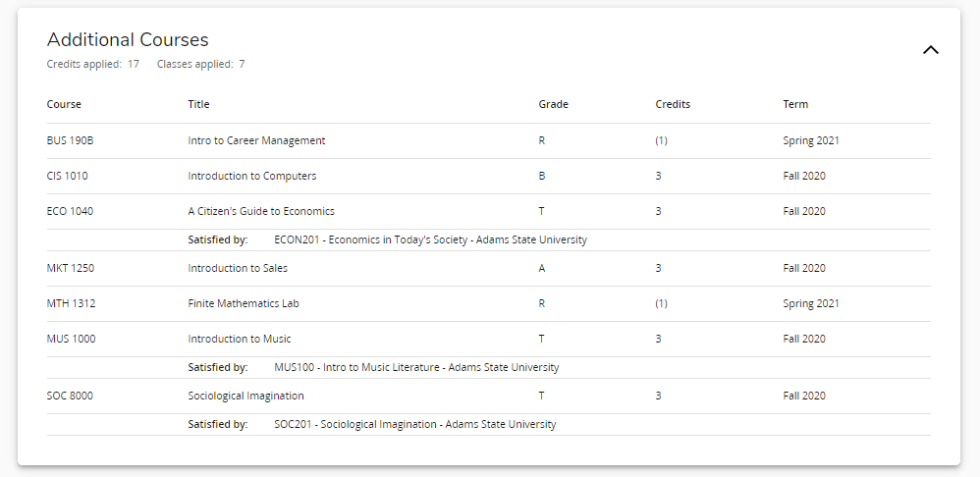Open the Sociological Imagination course title
980x477 pixels.
click(x=245, y=396)
